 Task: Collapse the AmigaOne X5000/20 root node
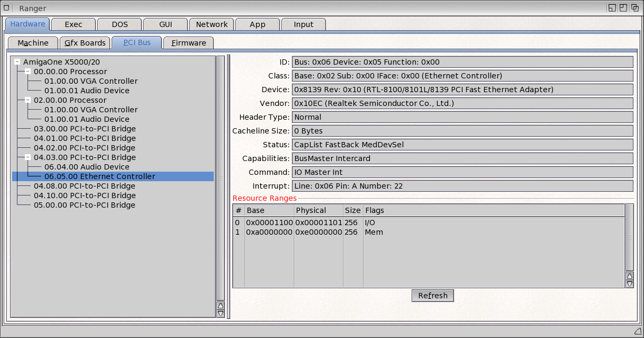(17, 62)
